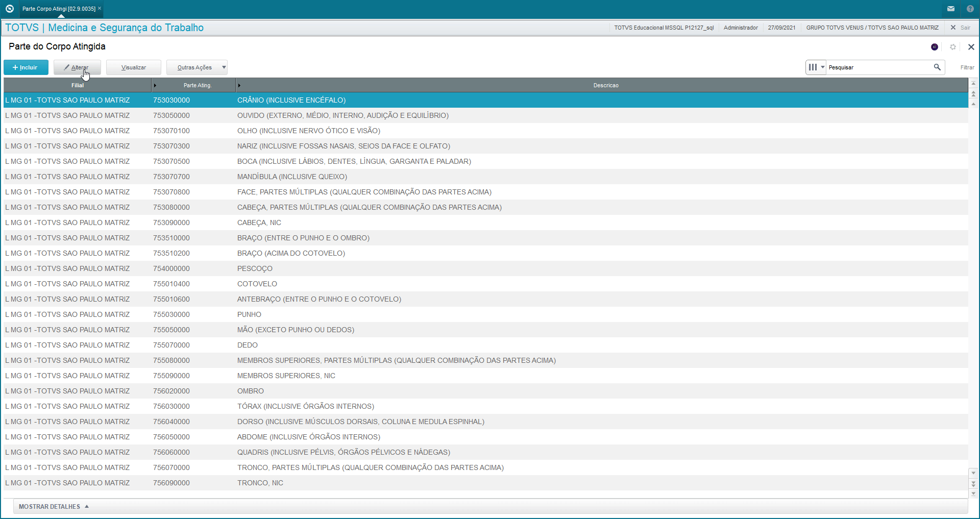This screenshot has width=980, height=519.
Task: Click GRUPO TOTVS VENUS company label
Action: 872,28
